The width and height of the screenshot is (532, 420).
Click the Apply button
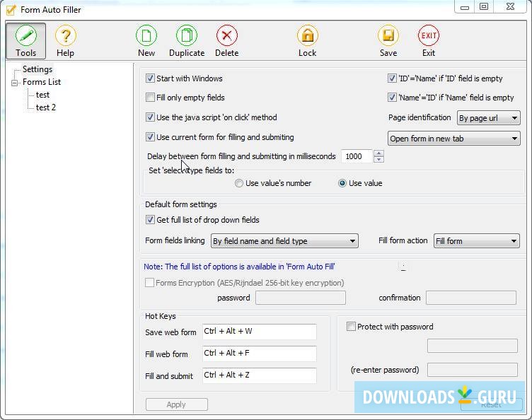tap(176, 404)
